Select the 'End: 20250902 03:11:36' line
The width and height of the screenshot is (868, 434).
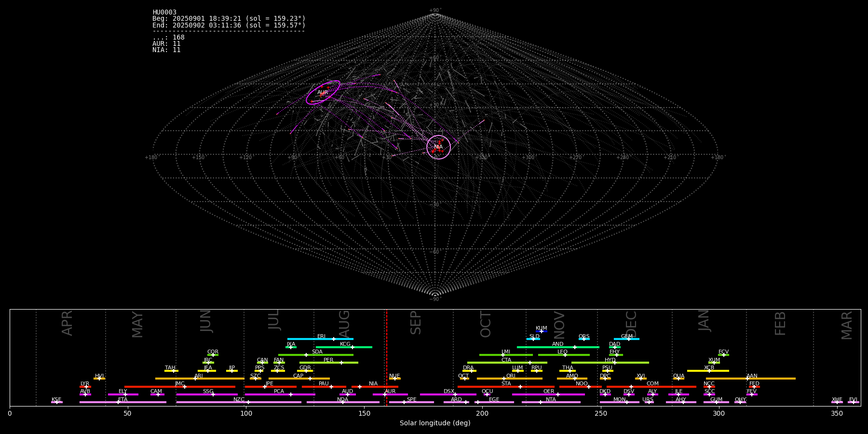point(229,25)
